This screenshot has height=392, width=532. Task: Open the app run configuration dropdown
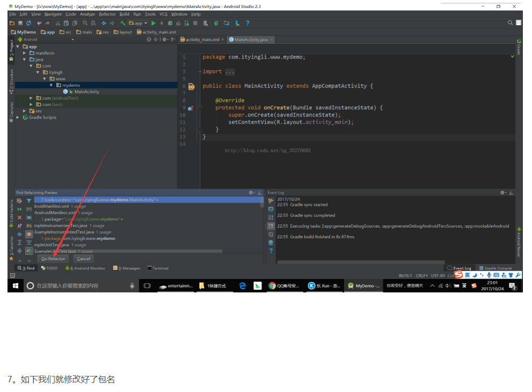pos(138,23)
